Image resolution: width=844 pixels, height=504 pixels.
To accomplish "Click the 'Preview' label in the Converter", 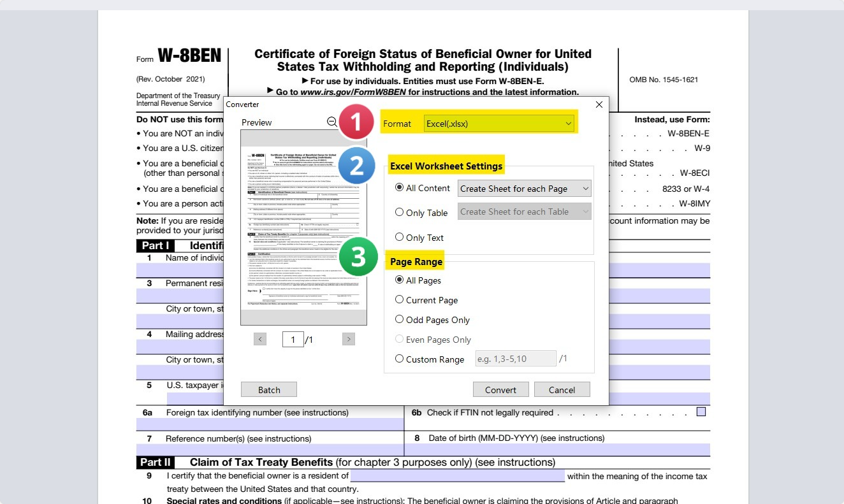I will tap(256, 122).
